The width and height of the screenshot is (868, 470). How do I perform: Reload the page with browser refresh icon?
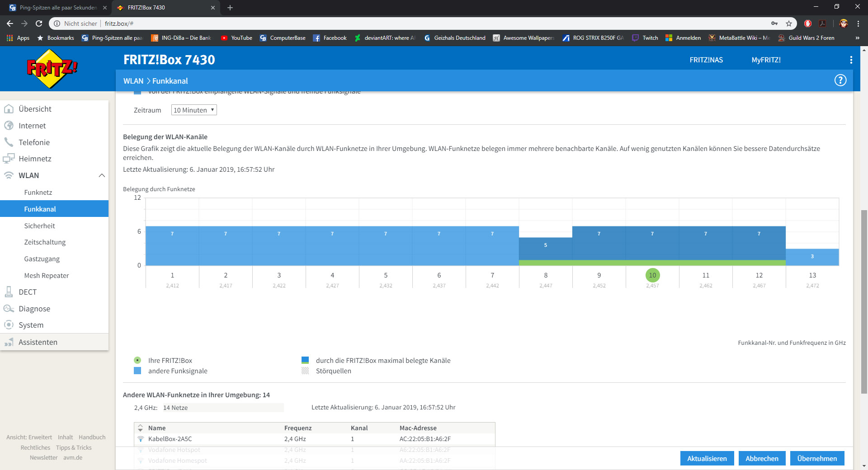coord(39,23)
